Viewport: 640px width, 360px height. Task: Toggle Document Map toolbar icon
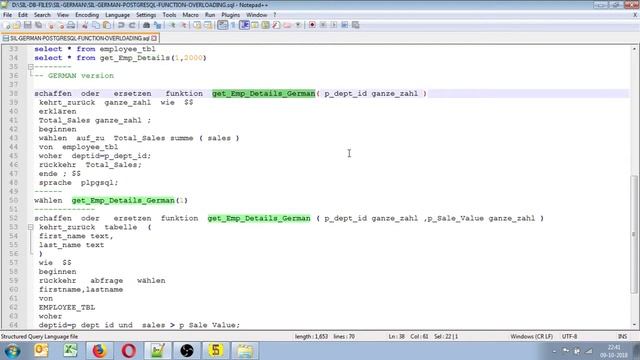coord(265,25)
